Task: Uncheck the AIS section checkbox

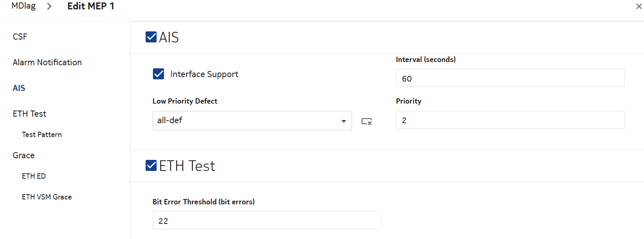Action: click(x=151, y=37)
